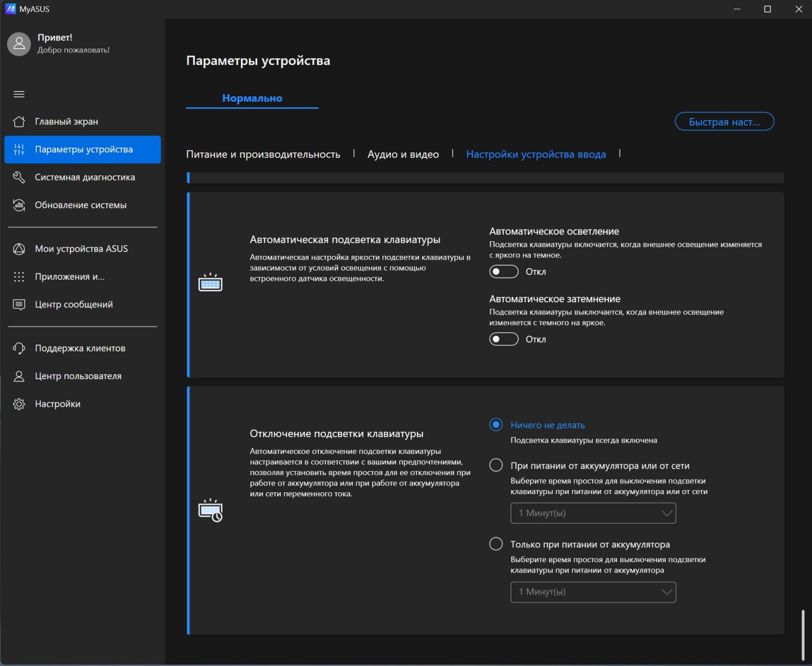
Task: Switch to Аудио и видео tab
Action: pyautogui.click(x=403, y=154)
